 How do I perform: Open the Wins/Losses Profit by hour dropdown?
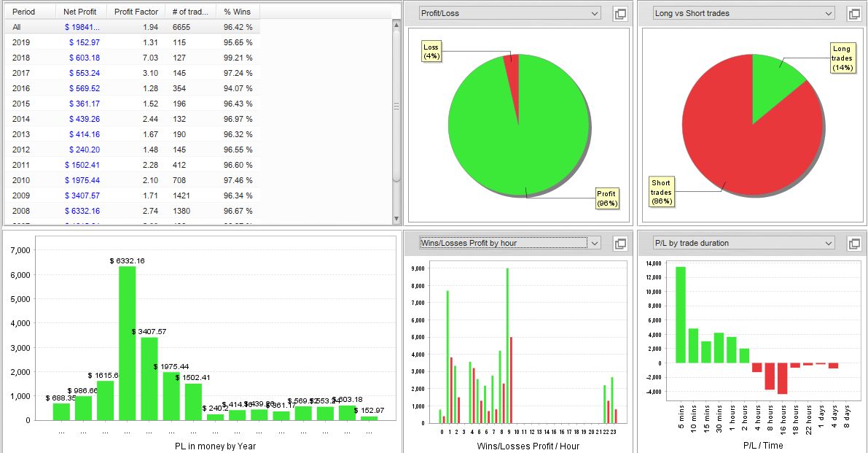(x=510, y=243)
